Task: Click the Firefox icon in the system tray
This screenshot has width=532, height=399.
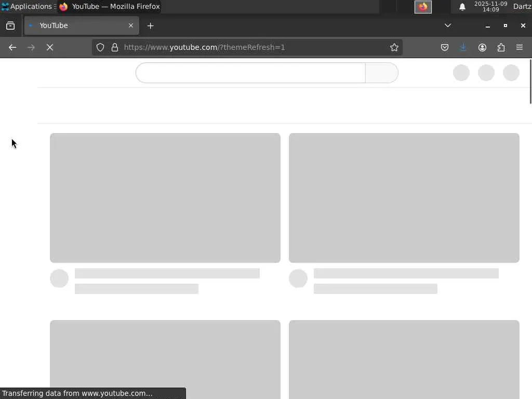Action: (423, 7)
